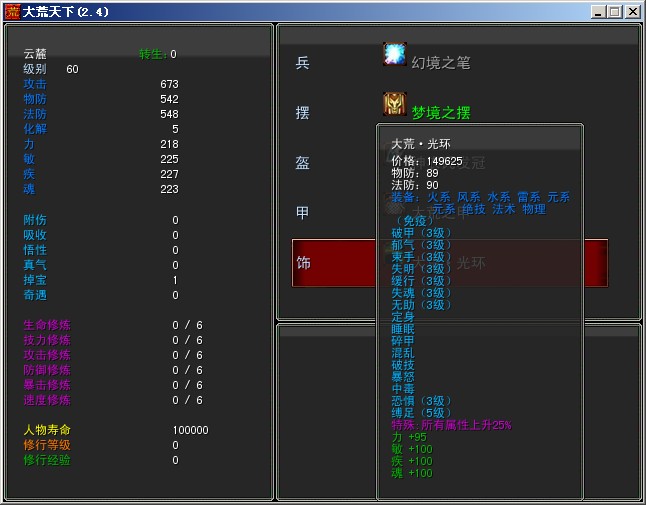Screen dimensions: 646x505
Task: Click the 奇遇 stat label
Action: (35, 295)
